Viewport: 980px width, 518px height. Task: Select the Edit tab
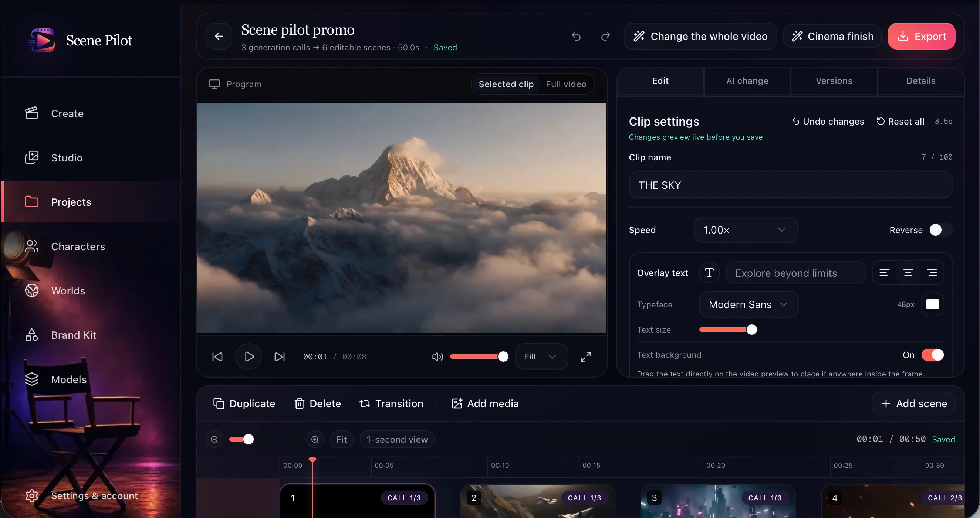(x=660, y=81)
